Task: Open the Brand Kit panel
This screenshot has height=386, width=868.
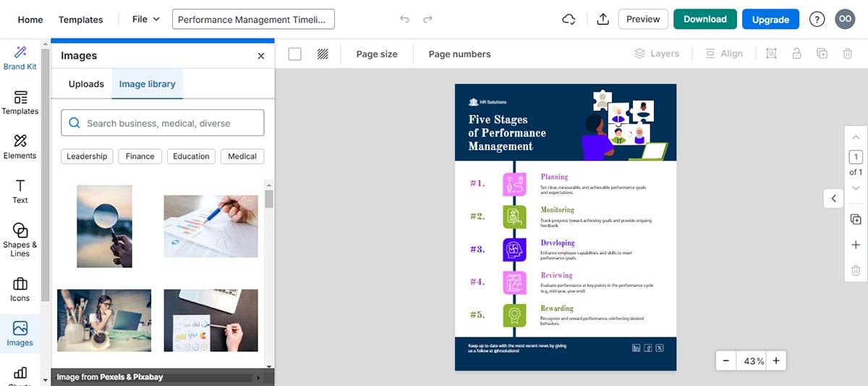Action: tap(20, 58)
